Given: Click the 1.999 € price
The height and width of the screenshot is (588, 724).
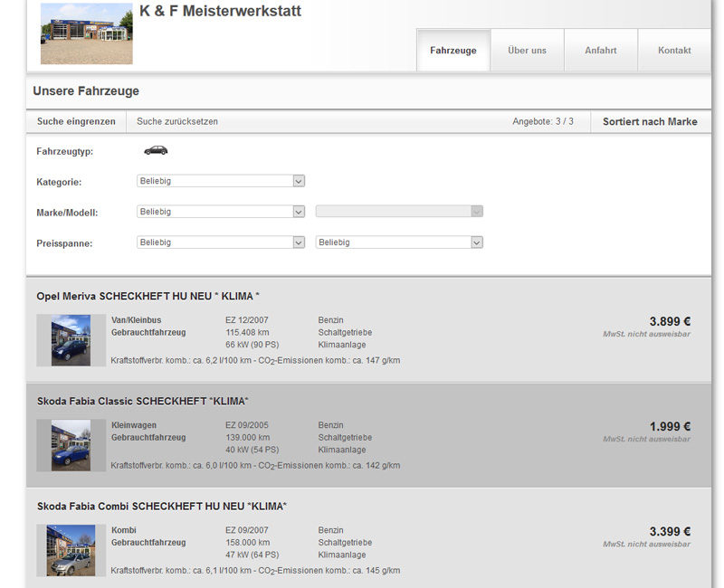Looking at the screenshot, I should [670, 426].
